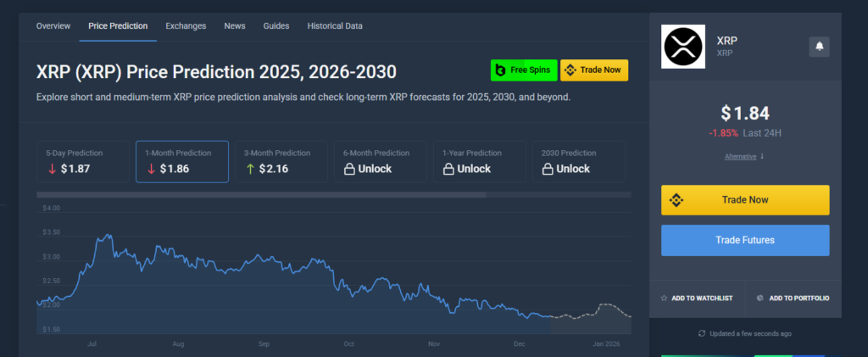Select the 1-Month Prediction card

coord(181,161)
